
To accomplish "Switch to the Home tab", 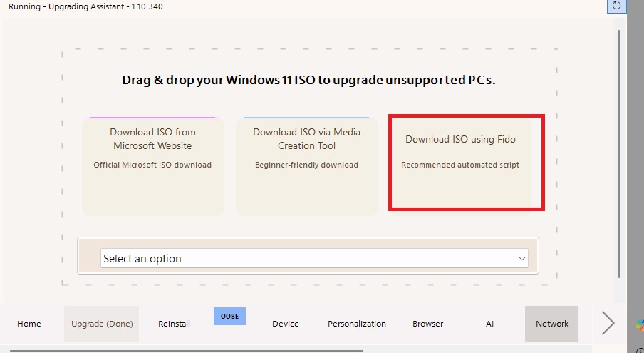I will 29,324.
